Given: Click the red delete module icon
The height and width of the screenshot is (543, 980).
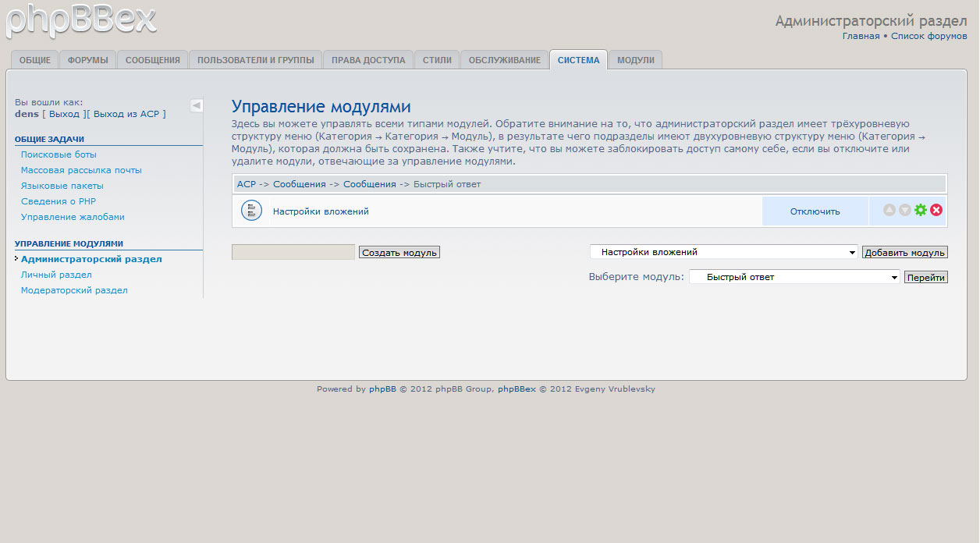Looking at the screenshot, I should (936, 211).
